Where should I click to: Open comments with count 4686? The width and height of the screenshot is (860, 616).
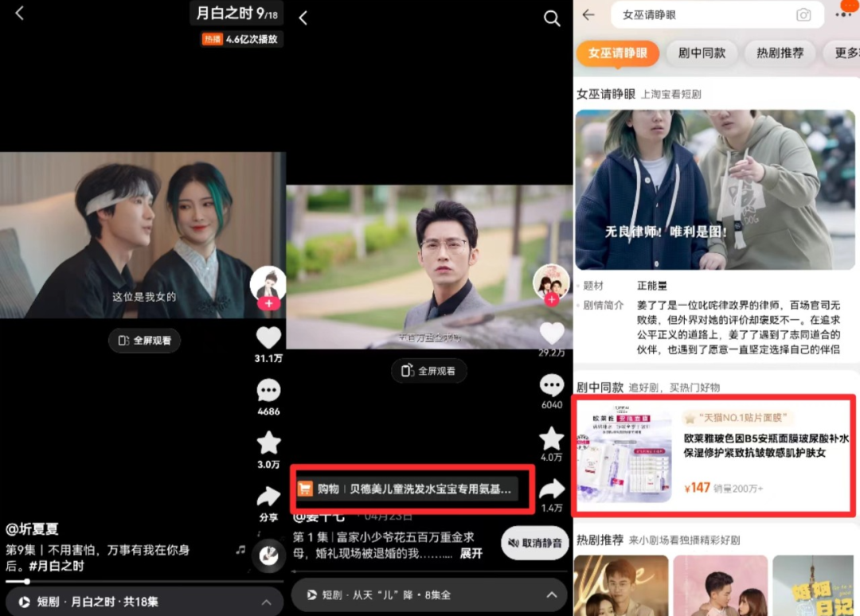pyautogui.click(x=268, y=390)
